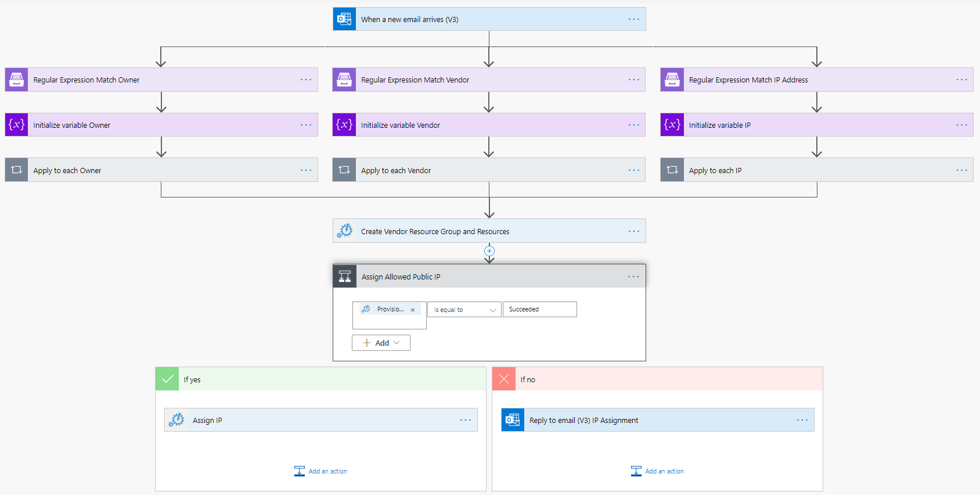This screenshot has height=495, width=980.
Task: Click the Create Vendor Resource Group gear icon
Action: coord(345,231)
